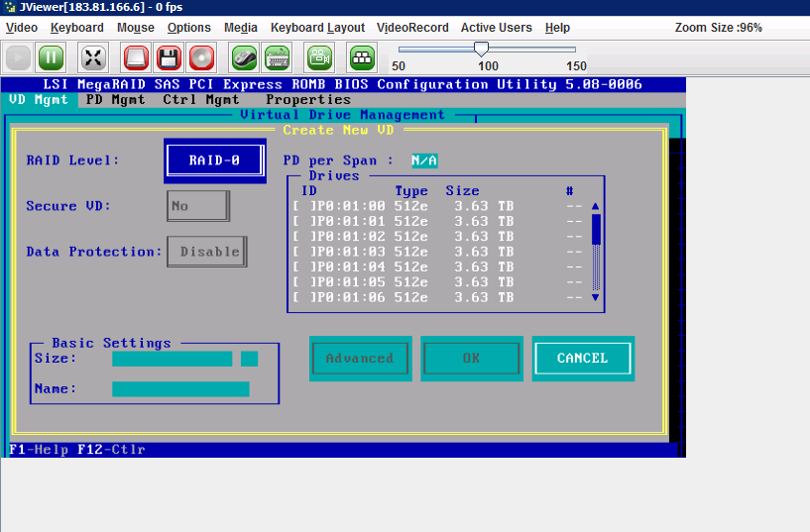
Task: Click the CD/DVD media redirection icon
Action: point(201,57)
